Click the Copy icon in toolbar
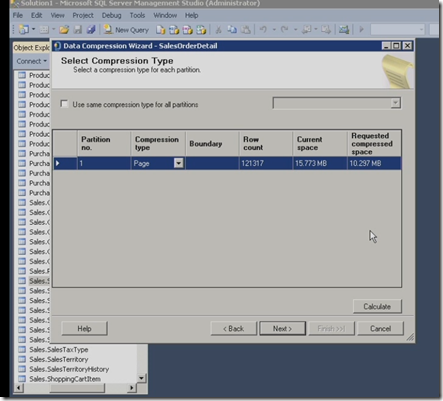443x401 pixels. 232,30
